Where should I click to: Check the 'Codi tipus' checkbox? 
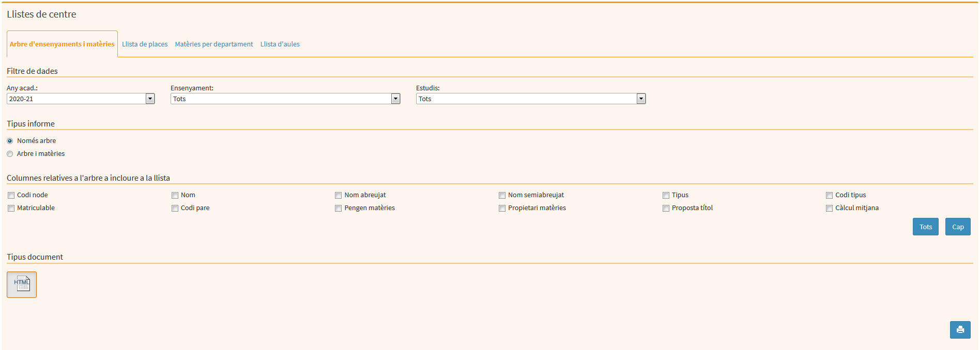click(x=829, y=195)
